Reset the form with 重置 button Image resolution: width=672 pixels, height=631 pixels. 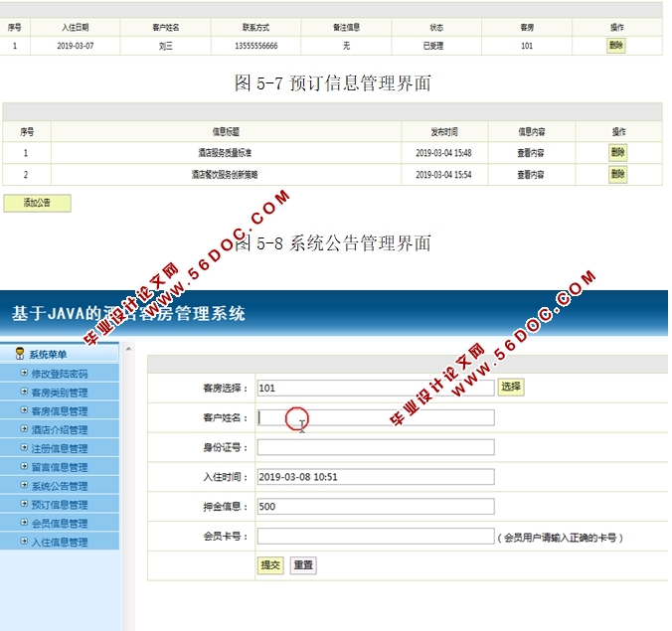click(x=303, y=565)
